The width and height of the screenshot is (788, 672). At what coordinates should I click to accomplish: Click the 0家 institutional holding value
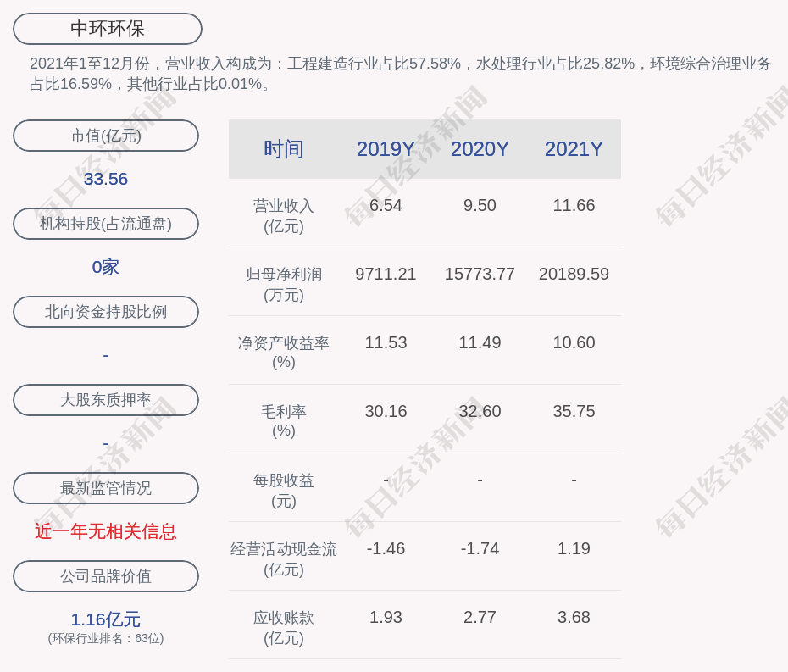106,267
